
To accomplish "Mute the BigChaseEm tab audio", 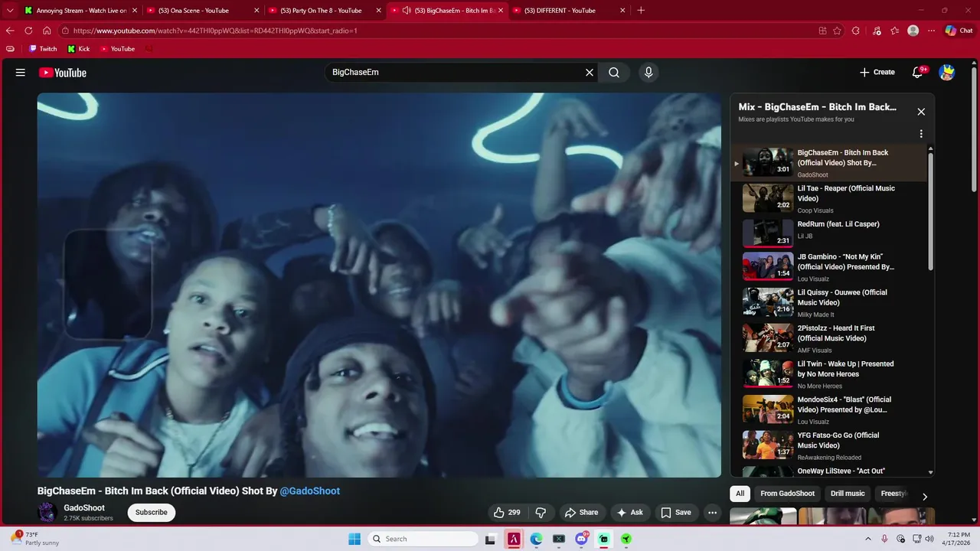I will pos(407,11).
